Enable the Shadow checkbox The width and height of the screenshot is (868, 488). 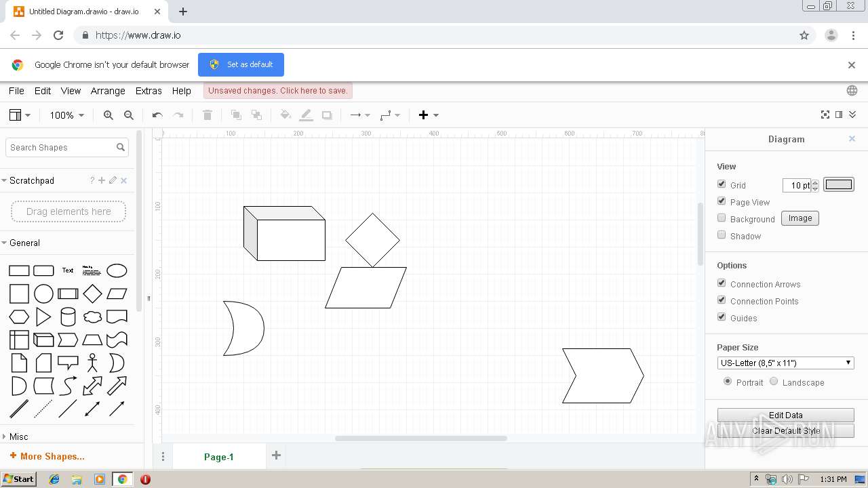click(722, 235)
